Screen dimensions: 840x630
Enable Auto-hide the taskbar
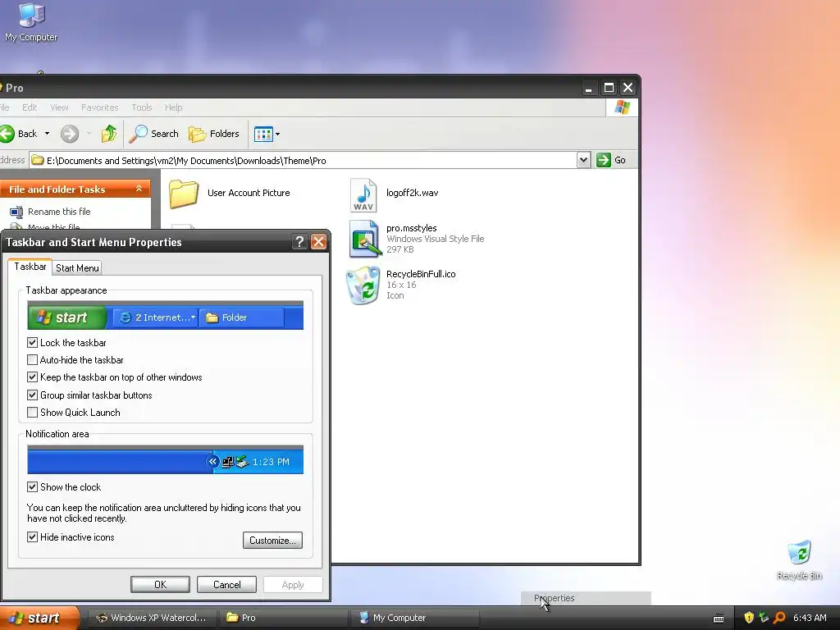click(x=32, y=360)
